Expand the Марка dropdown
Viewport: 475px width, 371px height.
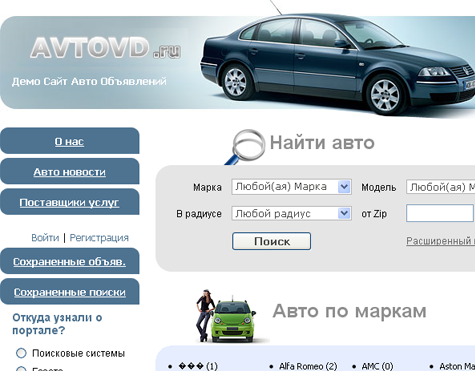[291, 187]
